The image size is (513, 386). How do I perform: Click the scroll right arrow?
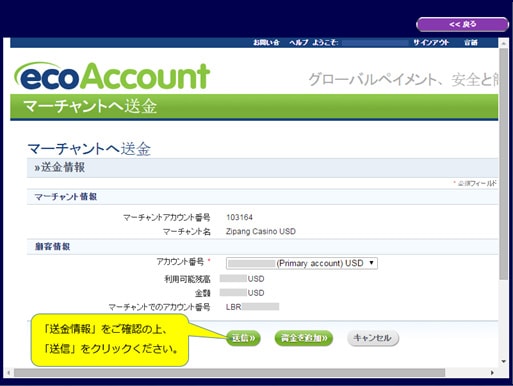click(x=492, y=372)
